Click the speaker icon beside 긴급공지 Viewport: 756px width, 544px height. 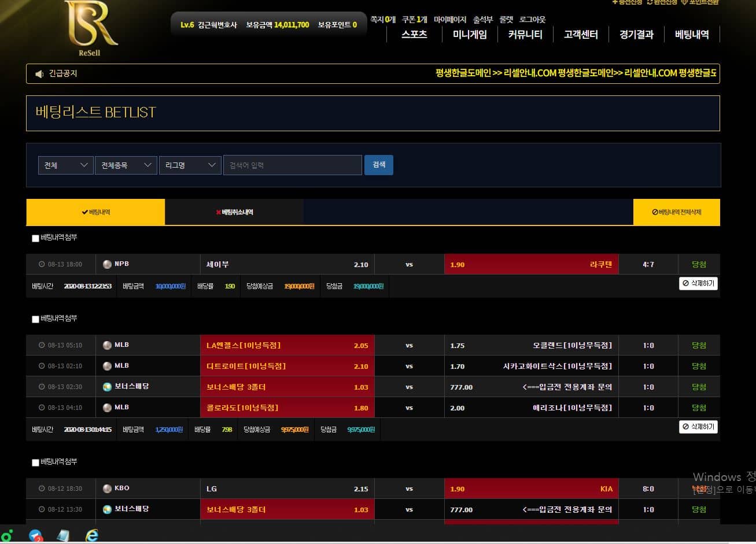pyautogui.click(x=39, y=74)
